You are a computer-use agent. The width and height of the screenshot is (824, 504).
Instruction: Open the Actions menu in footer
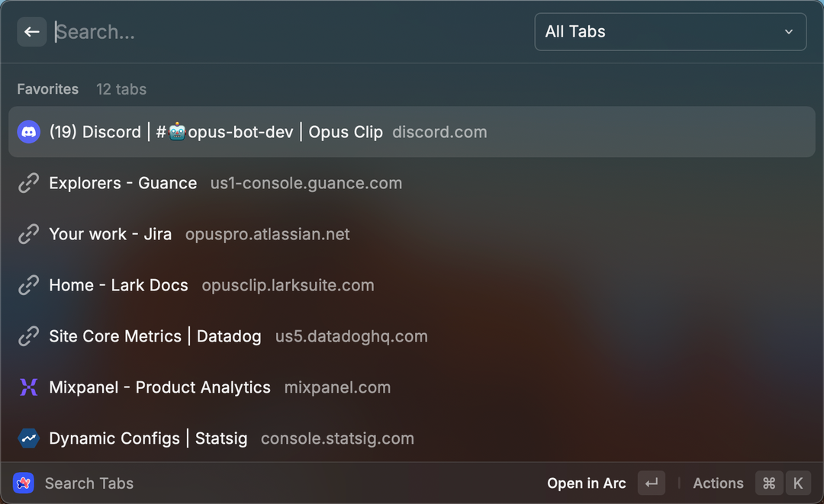click(718, 483)
